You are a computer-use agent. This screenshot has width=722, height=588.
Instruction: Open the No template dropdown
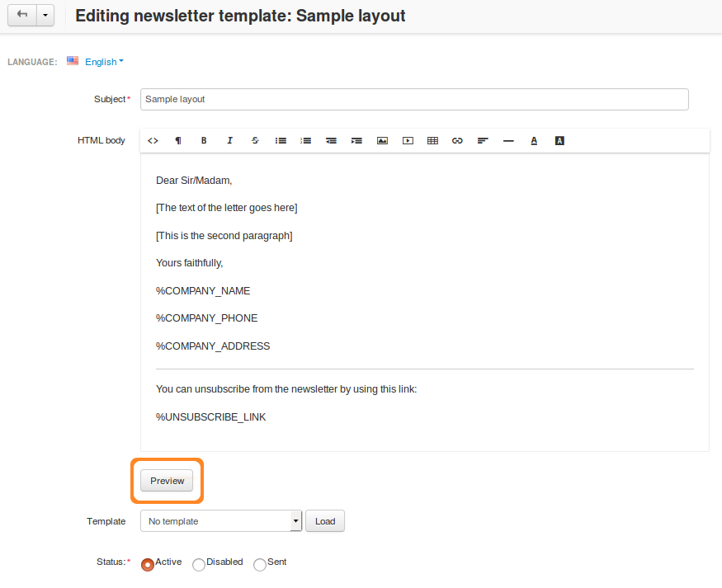tap(221, 521)
